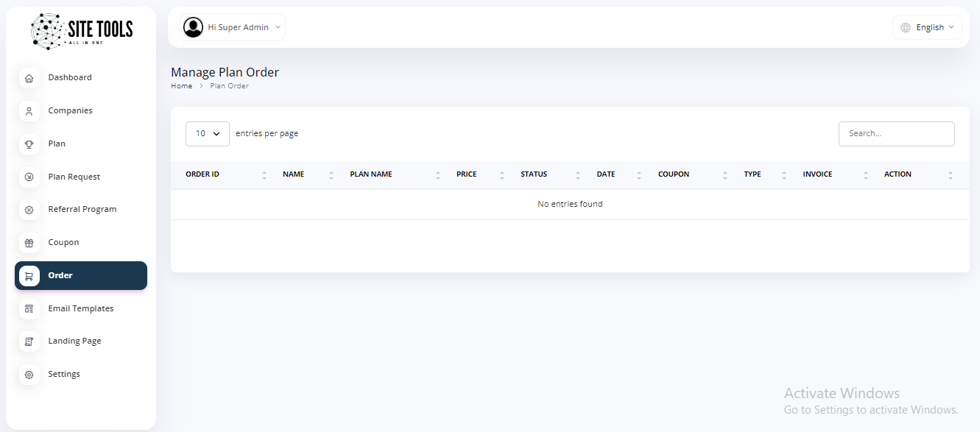Sort by the STATUS column header

(x=534, y=174)
